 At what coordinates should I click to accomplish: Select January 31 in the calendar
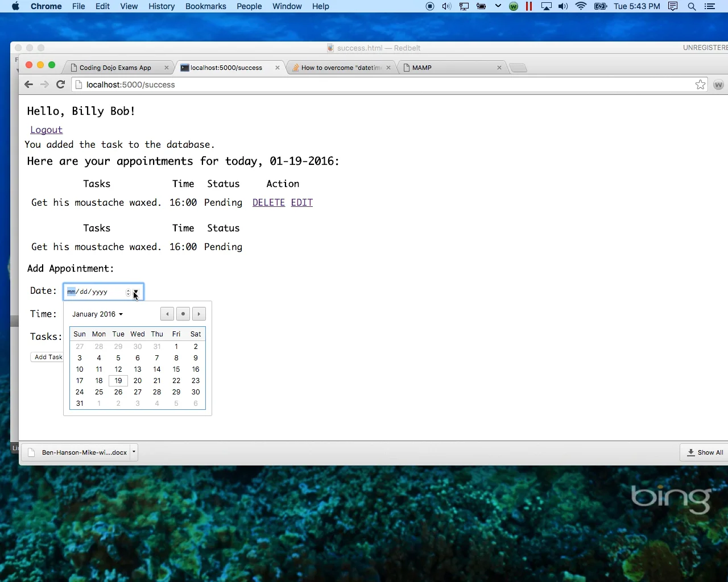tap(80, 404)
